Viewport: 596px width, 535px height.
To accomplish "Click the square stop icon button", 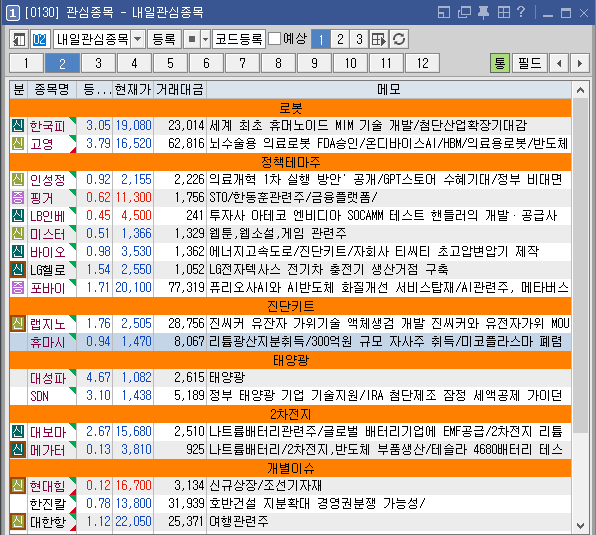I will 192,39.
